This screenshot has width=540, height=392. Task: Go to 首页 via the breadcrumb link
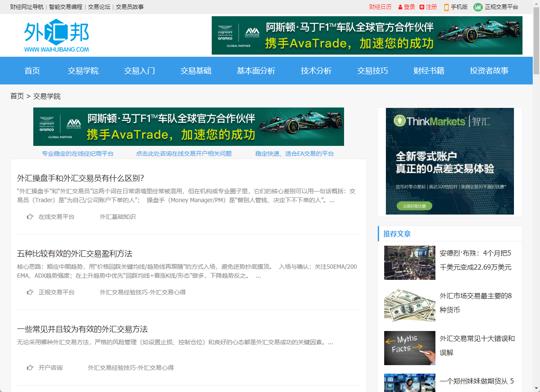(17, 96)
